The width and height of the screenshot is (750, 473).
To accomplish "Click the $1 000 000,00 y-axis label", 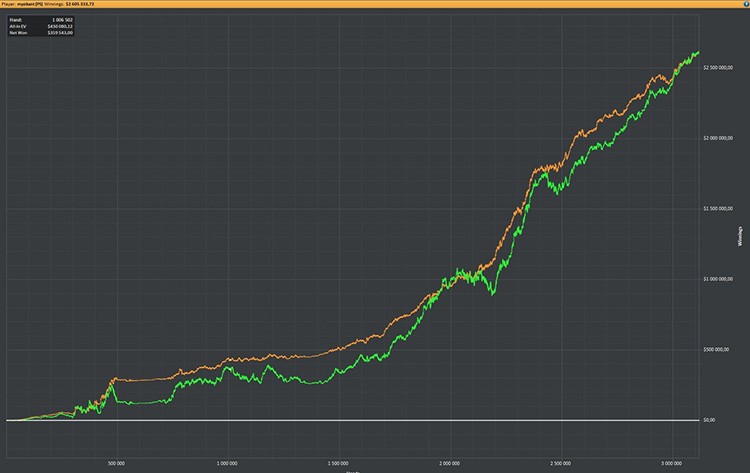I will point(718,279).
